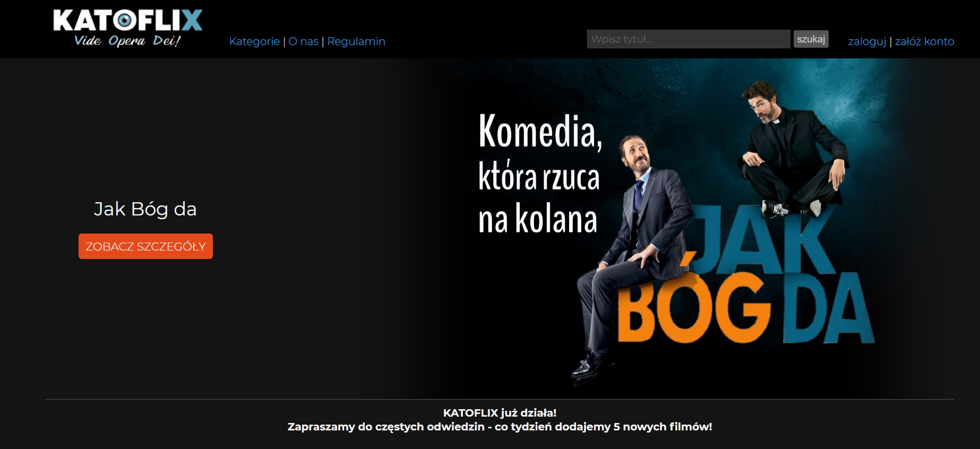Click the Vide Opera Dei tagline
Screen dimensions: 980x449
tap(127, 41)
